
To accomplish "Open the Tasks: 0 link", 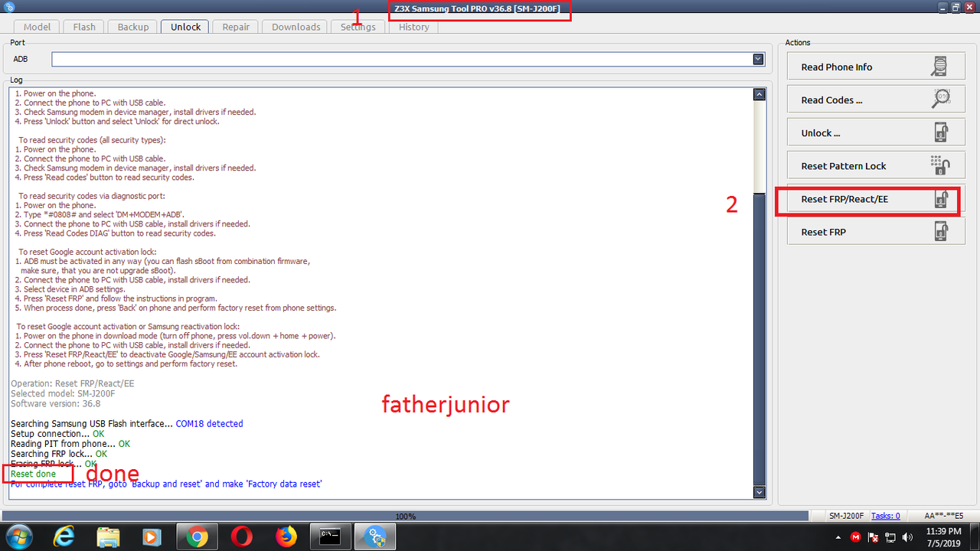I will click(x=885, y=516).
